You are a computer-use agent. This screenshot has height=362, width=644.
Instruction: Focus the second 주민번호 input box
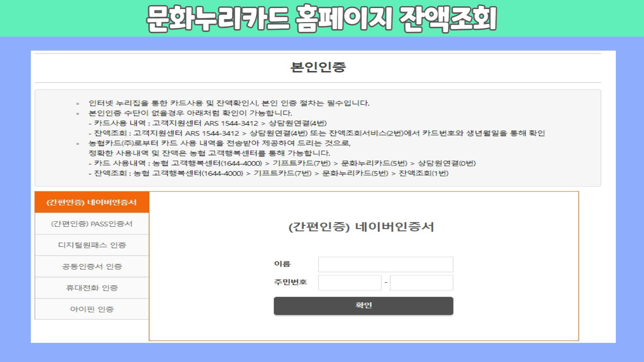point(421,283)
